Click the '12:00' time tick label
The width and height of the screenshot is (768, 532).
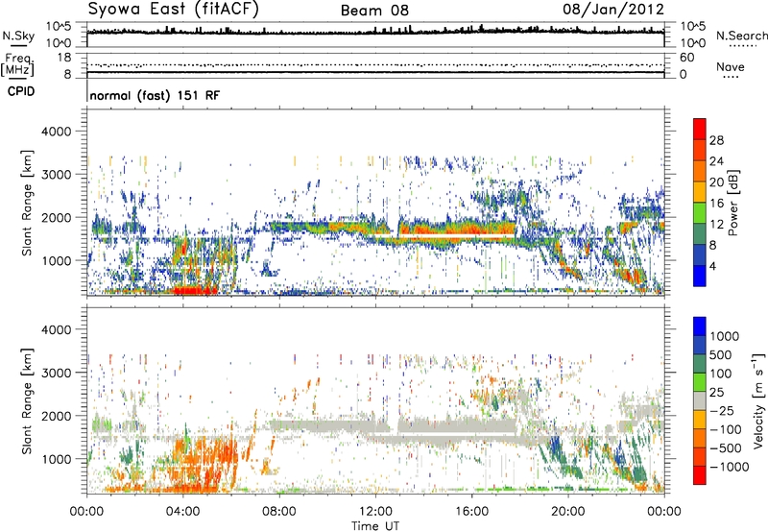(375, 512)
